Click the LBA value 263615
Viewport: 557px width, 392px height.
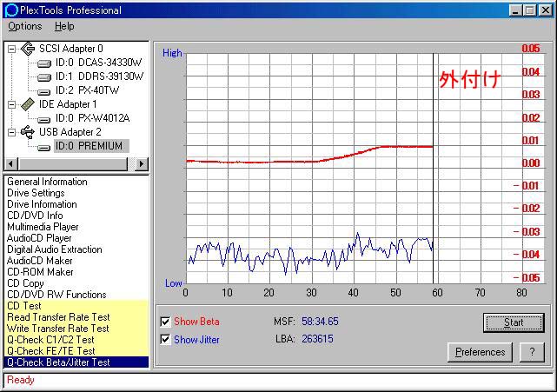click(317, 339)
